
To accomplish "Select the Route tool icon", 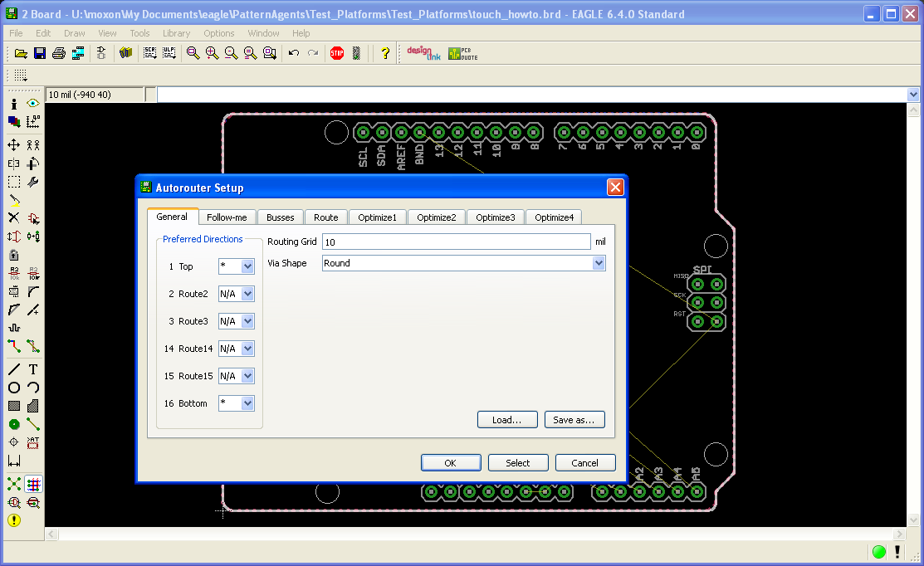I will tap(14, 346).
